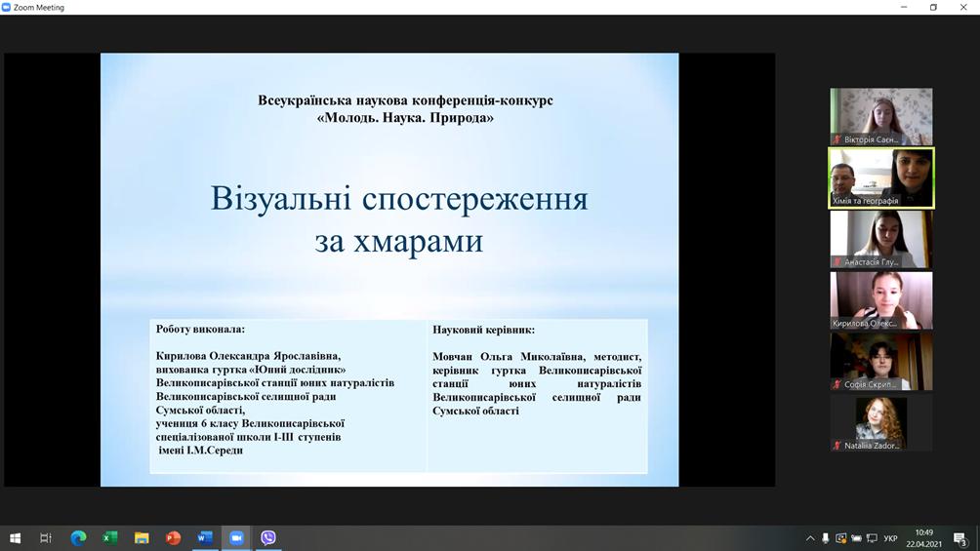Image resolution: width=980 pixels, height=551 pixels.
Task: Open the Windows Start menu
Action: pos(15,538)
